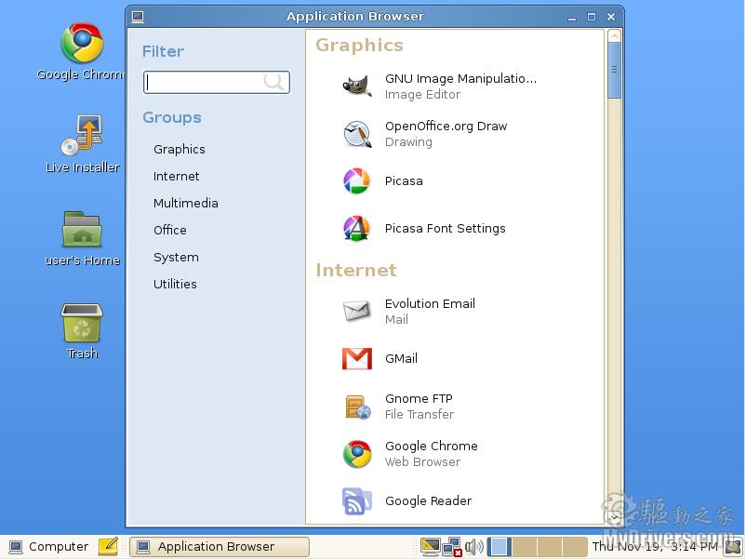Open the GNU Image Manipulation Program icon
The height and width of the screenshot is (560, 746).
click(x=357, y=87)
